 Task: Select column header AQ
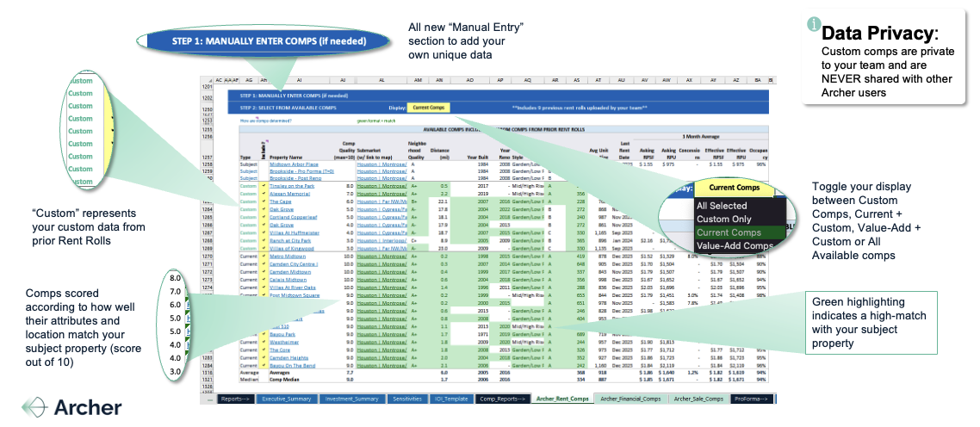click(528, 80)
